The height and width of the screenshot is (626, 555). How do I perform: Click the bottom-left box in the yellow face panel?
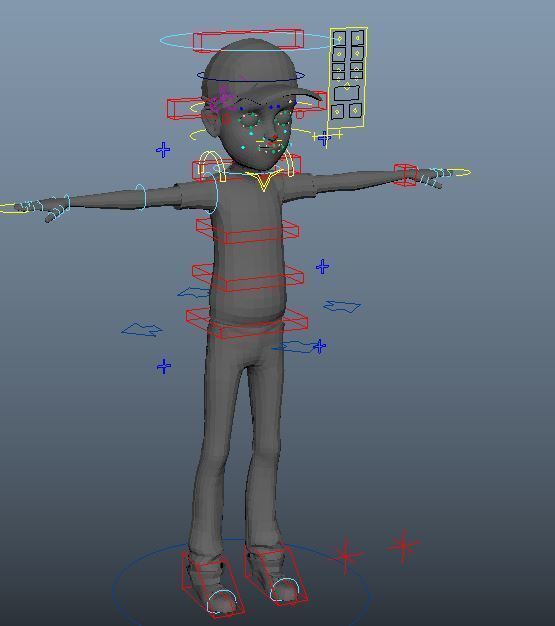pyautogui.click(x=337, y=111)
